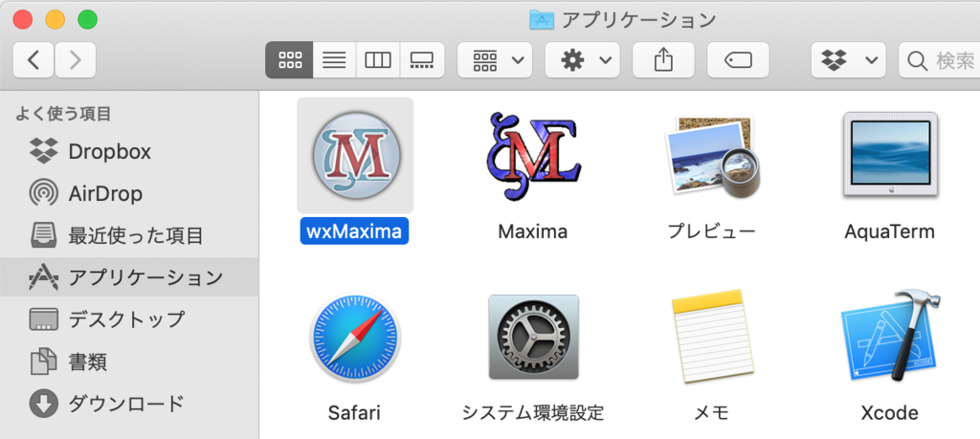This screenshot has height=439, width=980.
Task: Open the gear action menu
Action: [583, 60]
